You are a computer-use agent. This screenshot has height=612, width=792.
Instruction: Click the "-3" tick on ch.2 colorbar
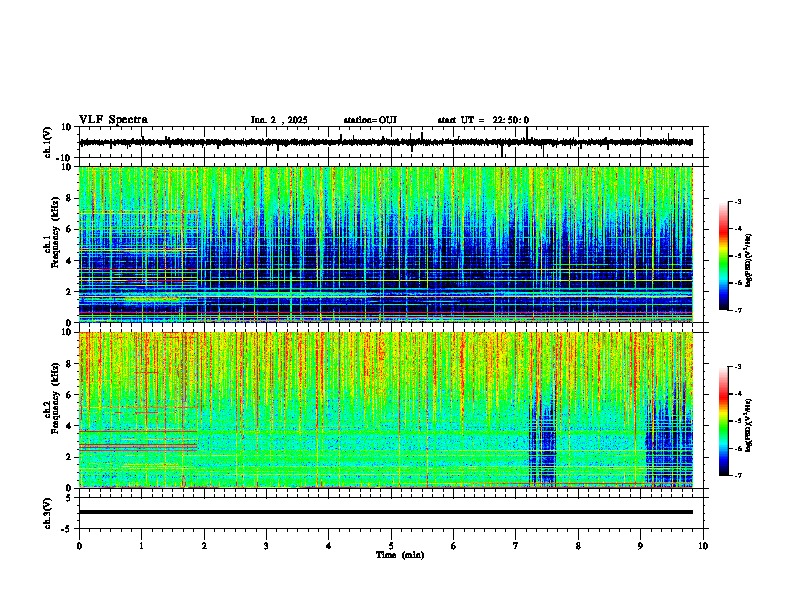(737, 367)
